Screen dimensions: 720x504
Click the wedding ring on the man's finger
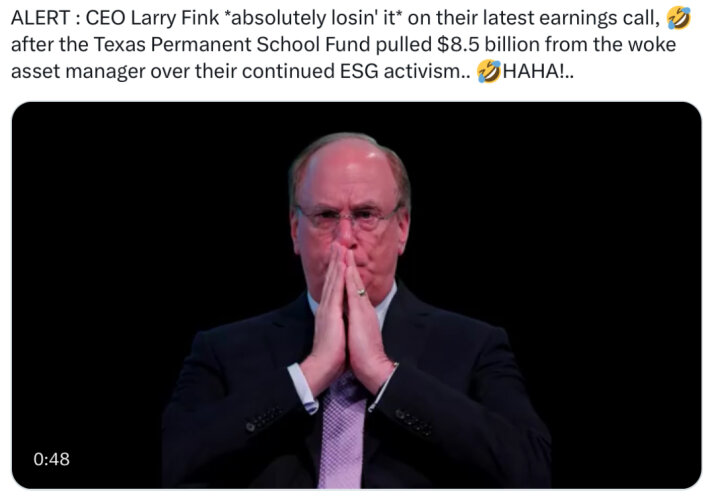pos(361,291)
